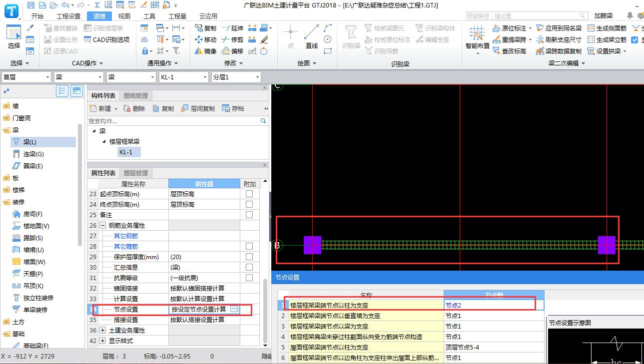This screenshot has width=644, height=364.
Task: Click the 删除 delete button in component list
Action: click(x=134, y=108)
